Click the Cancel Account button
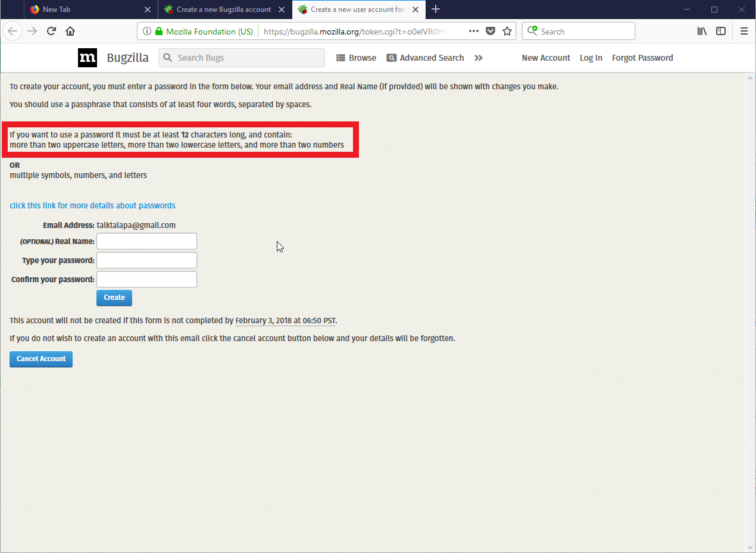The height and width of the screenshot is (553, 756). click(x=41, y=359)
